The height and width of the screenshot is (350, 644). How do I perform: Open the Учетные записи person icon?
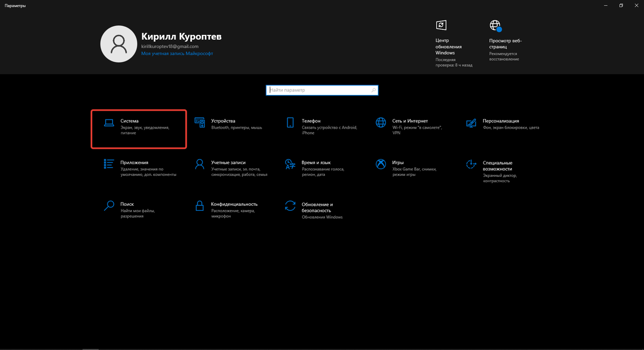[200, 164]
